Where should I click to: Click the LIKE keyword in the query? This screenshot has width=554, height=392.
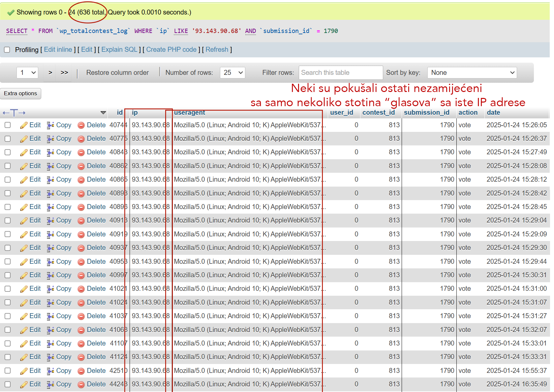(x=181, y=31)
